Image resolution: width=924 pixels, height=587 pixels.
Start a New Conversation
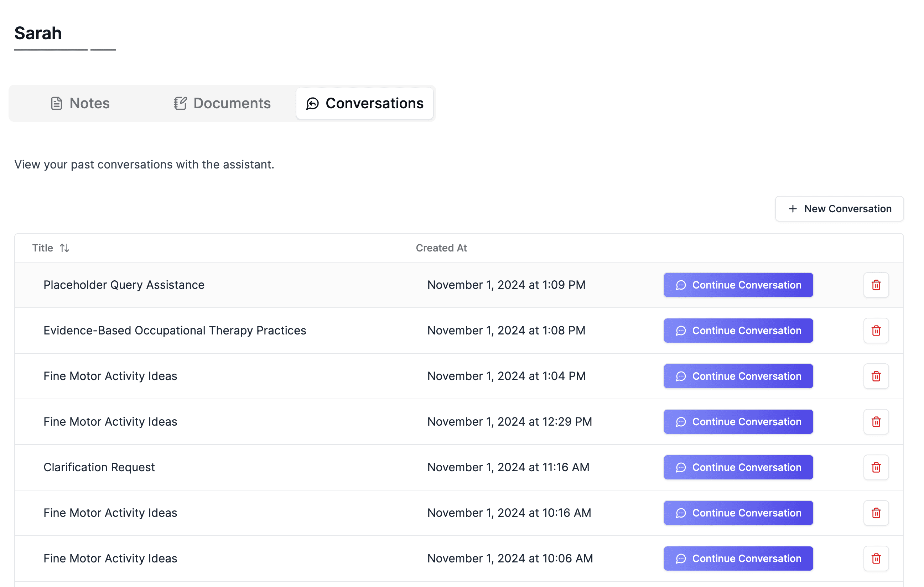coord(839,209)
